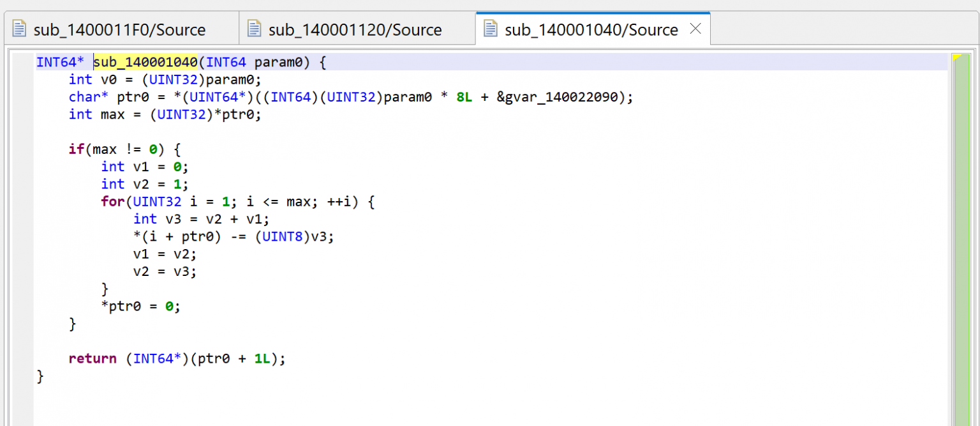Select the sub_140001040 function name
This screenshot has width=980, height=426.
click(x=147, y=61)
